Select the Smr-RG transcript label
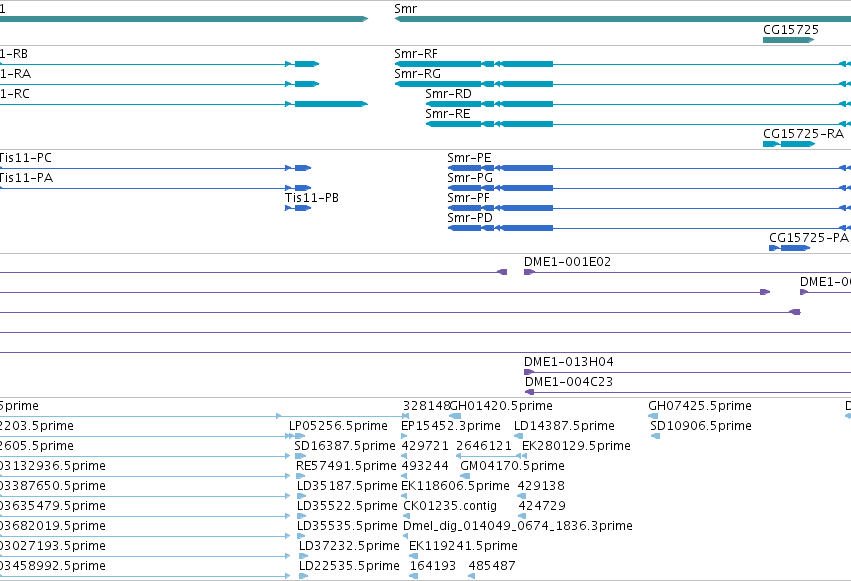This screenshot has height=581, width=851. [417, 74]
